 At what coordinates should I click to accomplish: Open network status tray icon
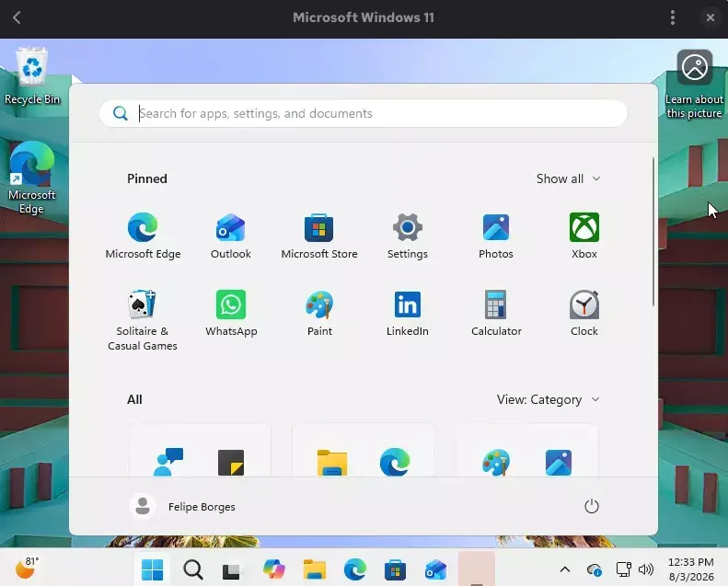point(623,569)
